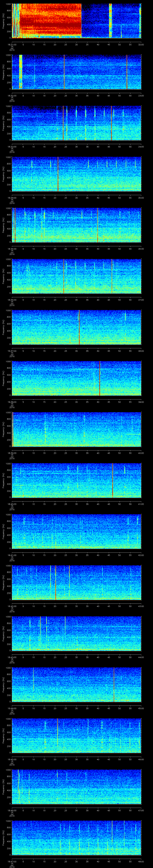153x868 pixels.
Task: Open the spectrogram spanning 18:45:00 to 18:46:00
Action: click(x=76, y=736)
